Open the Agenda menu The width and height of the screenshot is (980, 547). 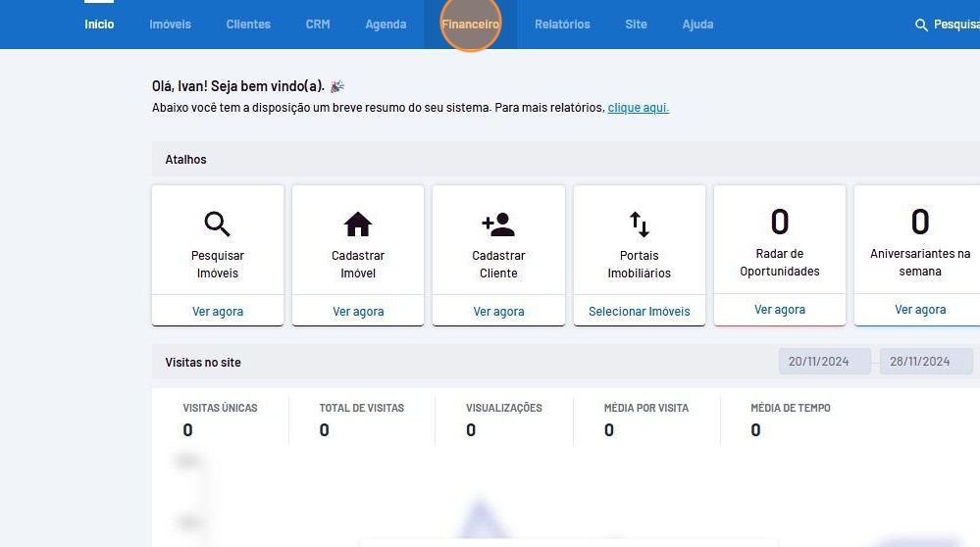click(386, 25)
